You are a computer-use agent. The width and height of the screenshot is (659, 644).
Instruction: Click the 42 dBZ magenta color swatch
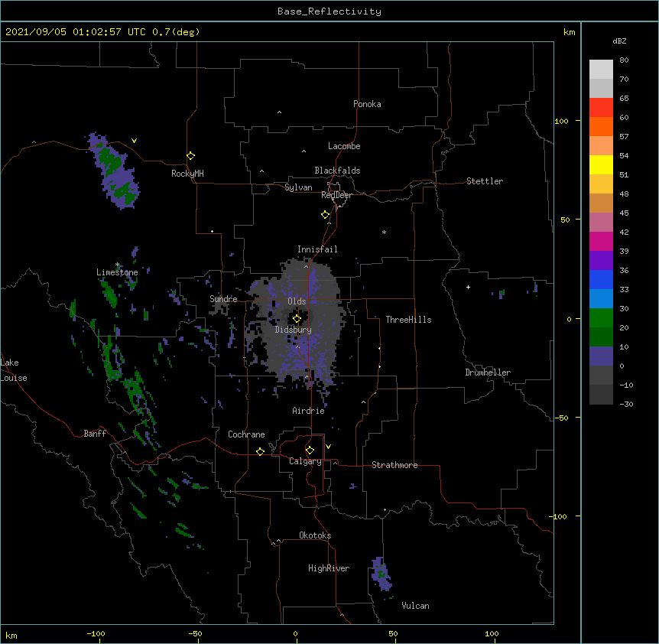click(601, 241)
